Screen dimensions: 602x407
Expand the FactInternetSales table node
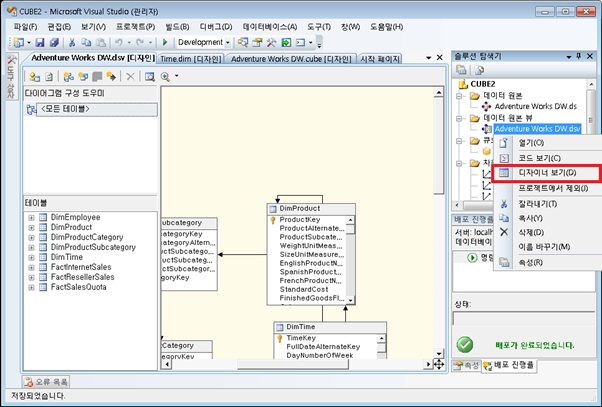pyautogui.click(x=31, y=268)
